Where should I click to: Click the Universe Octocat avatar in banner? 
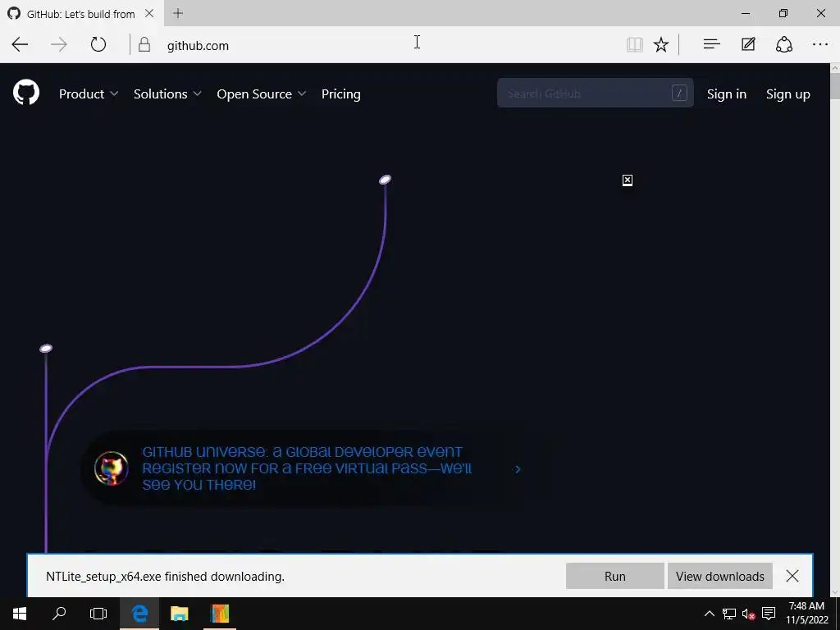coord(112,468)
